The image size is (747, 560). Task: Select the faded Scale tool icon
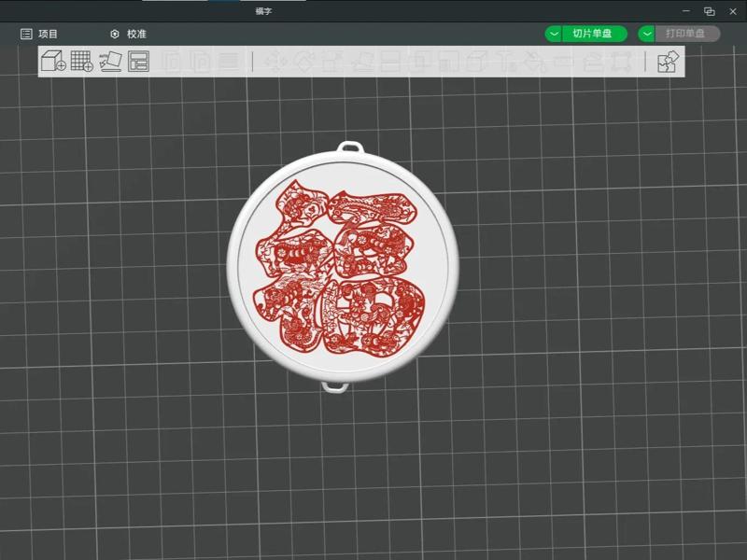click(x=332, y=62)
